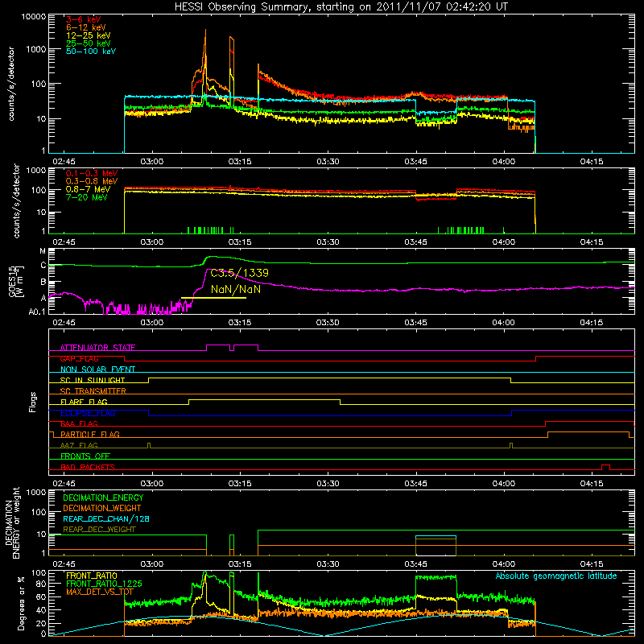Click the DECIMATION_WEIGHT legend label
The image size is (644, 644).
[x=102, y=508]
